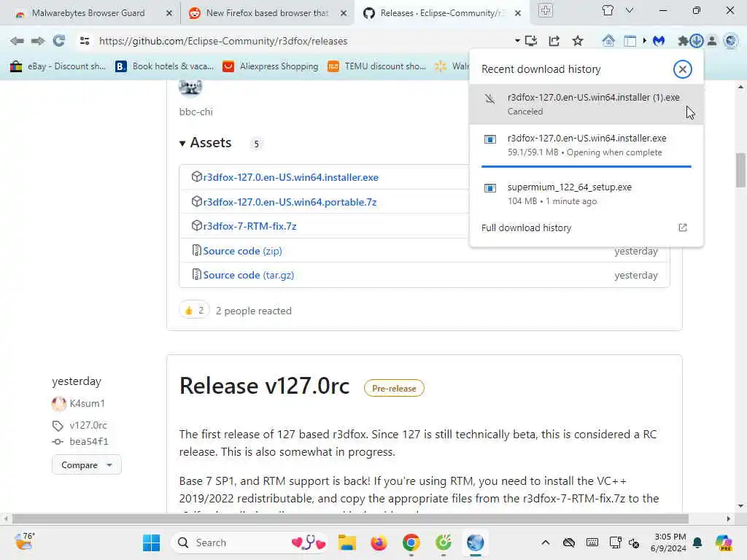Click the calendar-style window icon in toolbar
747x560 pixels.
pos(630,41)
